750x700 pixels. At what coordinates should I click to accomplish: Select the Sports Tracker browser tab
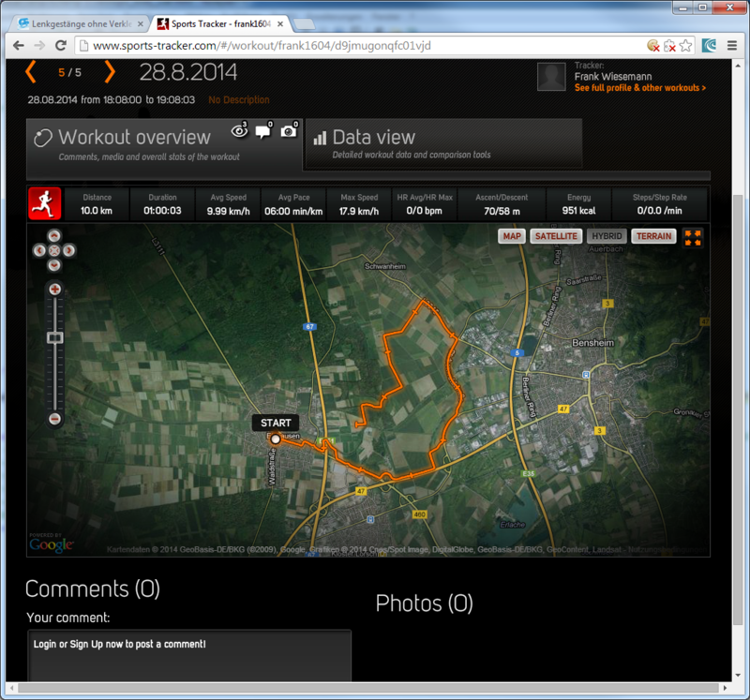(x=220, y=24)
